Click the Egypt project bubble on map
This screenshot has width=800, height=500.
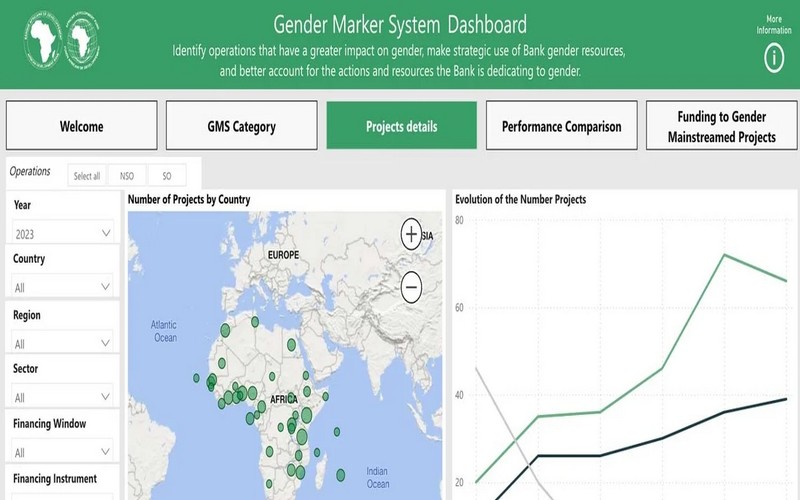(291, 345)
